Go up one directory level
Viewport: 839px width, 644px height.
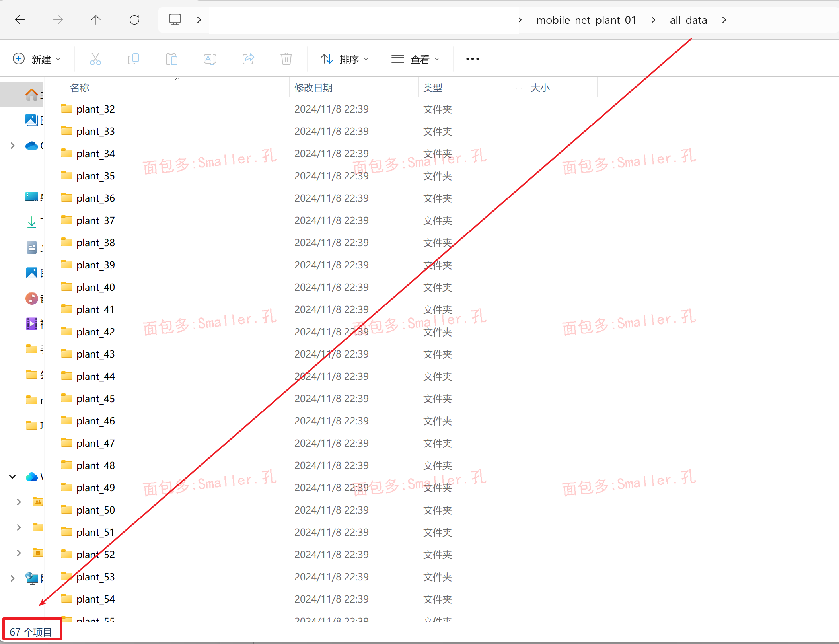click(x=96, y=20)
